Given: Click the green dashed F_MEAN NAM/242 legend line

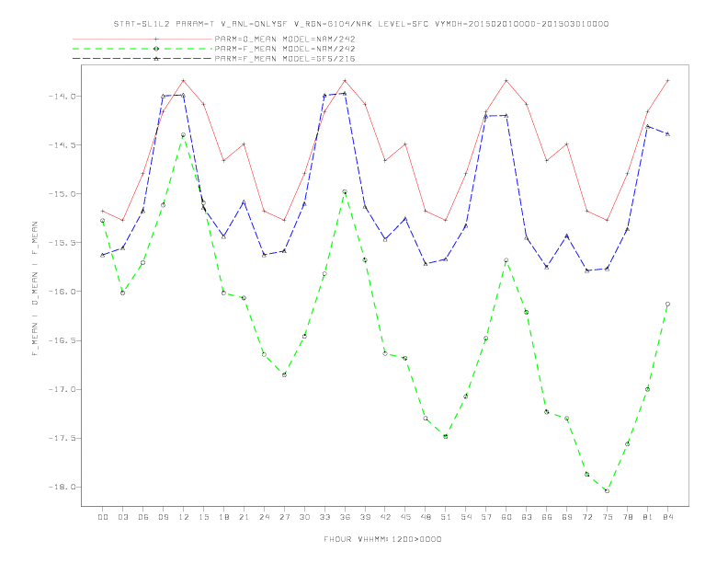Looking at the screenshot, I should pyautogui.click(x=142, y=49).
